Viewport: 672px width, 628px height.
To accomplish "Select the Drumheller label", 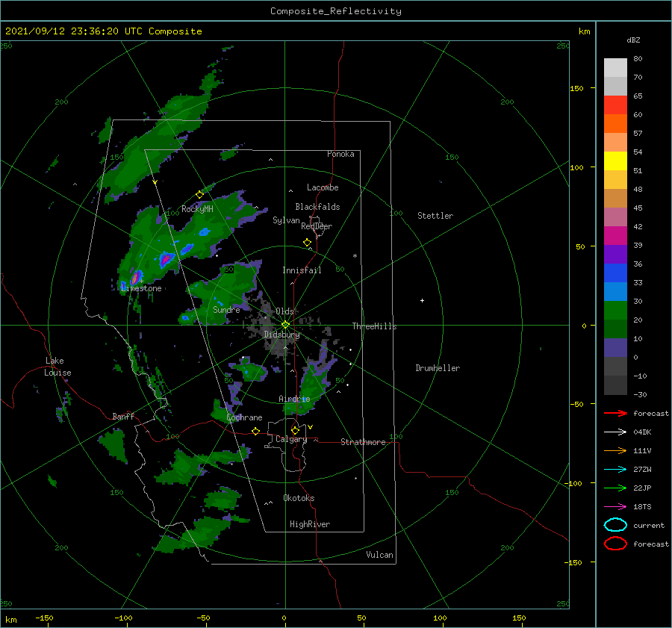I will point(438,368).
